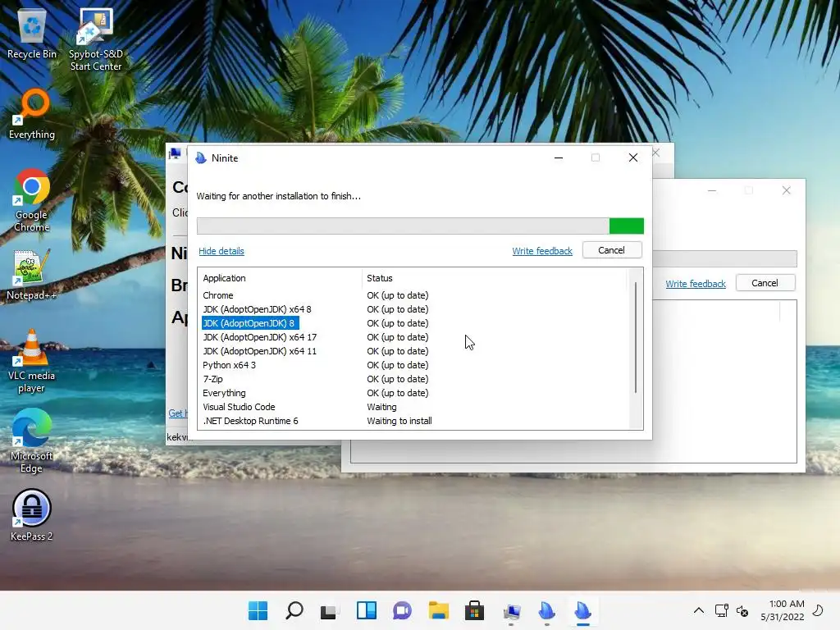Click the Waiting to install status text
This screenshot has height=630, width=840.
pos(399,421)
